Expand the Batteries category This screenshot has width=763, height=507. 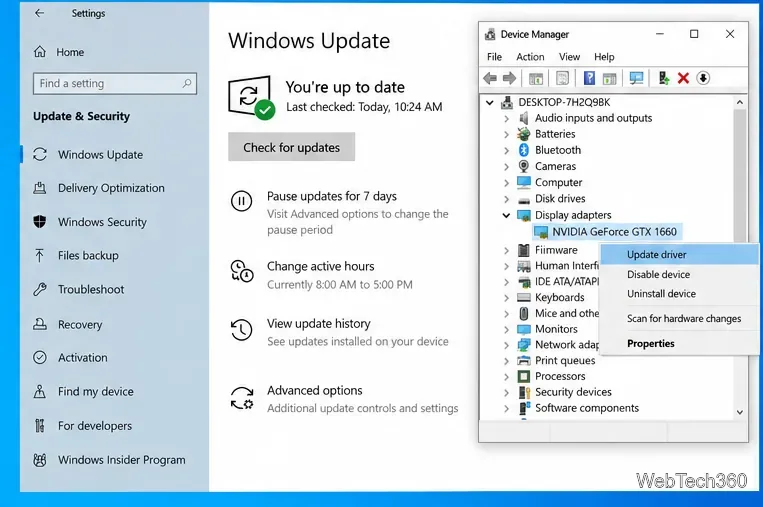pyautogui.click(x=507, y=135)
